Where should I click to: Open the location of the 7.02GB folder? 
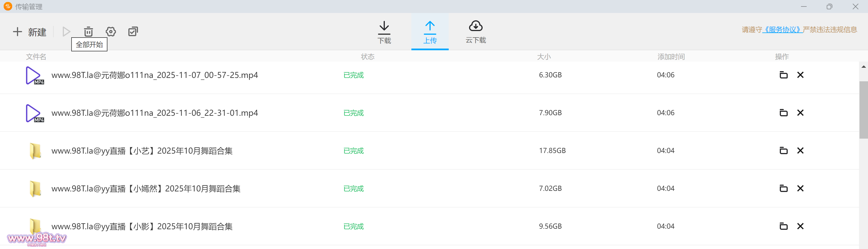783,188
